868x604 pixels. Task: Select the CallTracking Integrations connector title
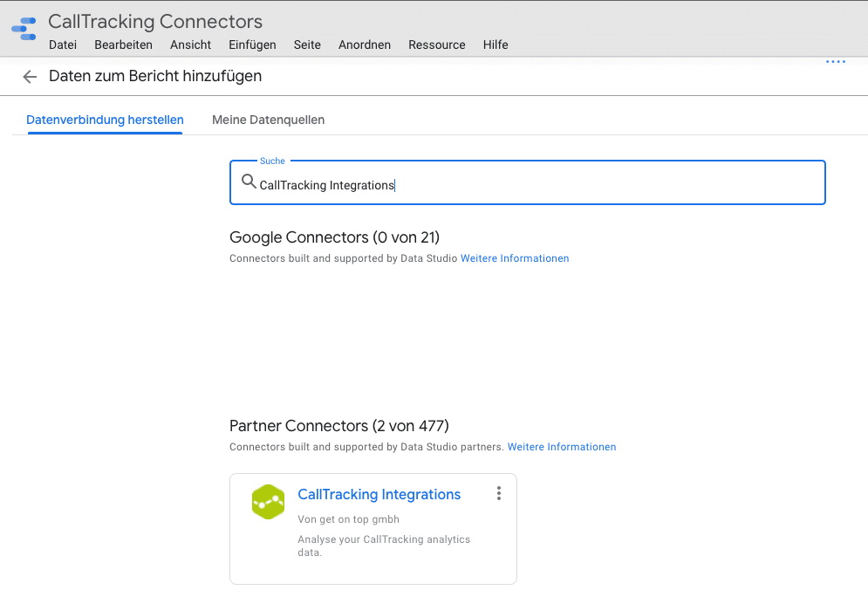pos(379,494)
